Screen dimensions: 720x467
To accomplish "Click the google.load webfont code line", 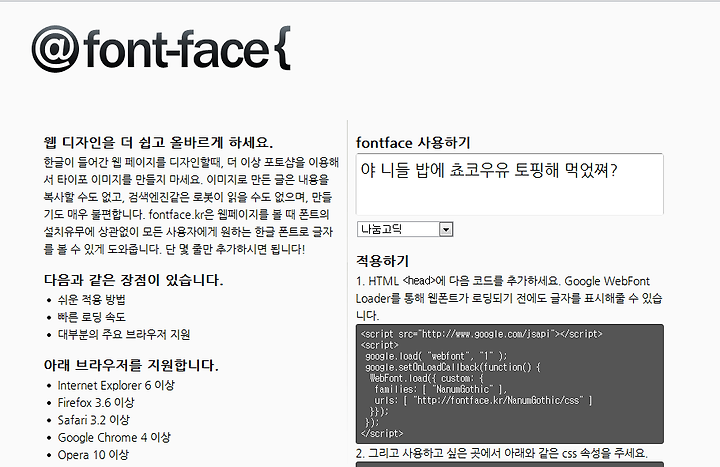I will pos(436,356).
